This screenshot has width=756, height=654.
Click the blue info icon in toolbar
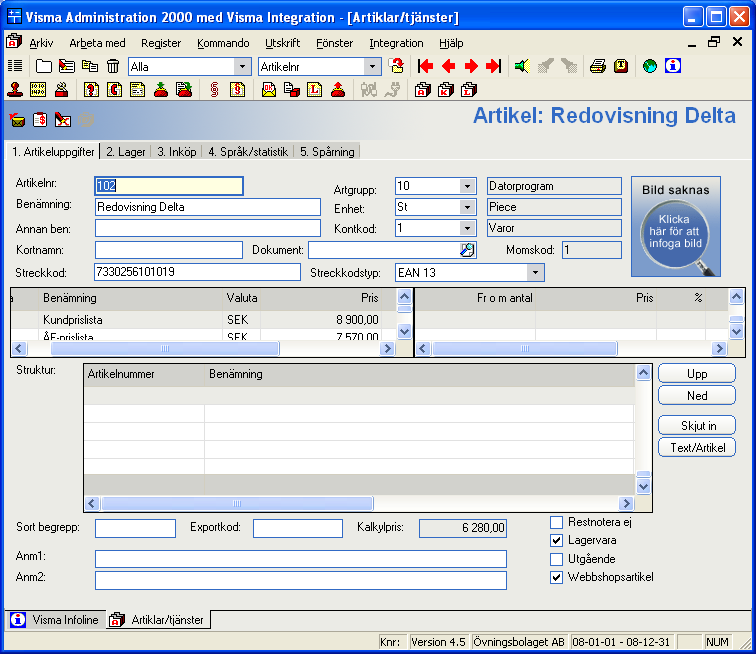click(x=673, y=66)
